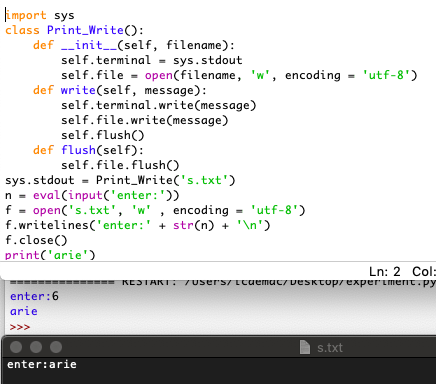Click "f = open('s.txt', 'w'" line

155,210
